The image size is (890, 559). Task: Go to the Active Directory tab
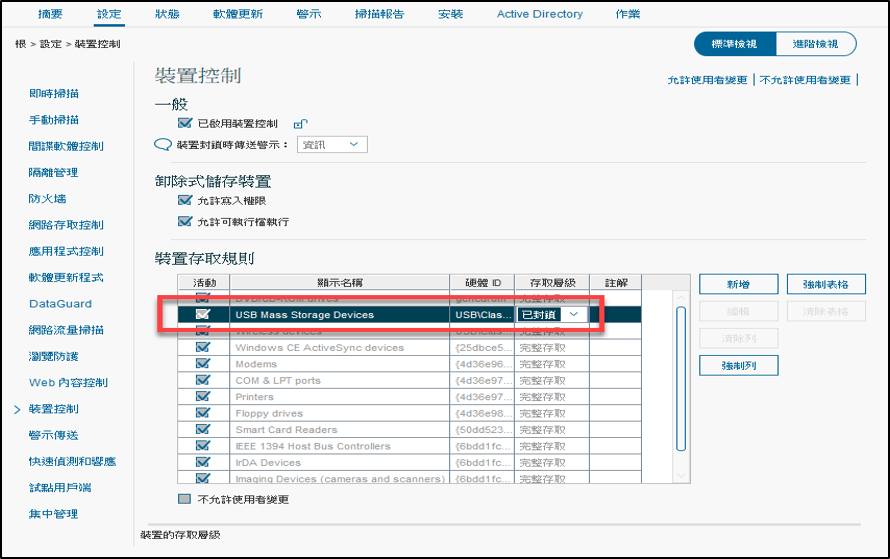(539, 14)
